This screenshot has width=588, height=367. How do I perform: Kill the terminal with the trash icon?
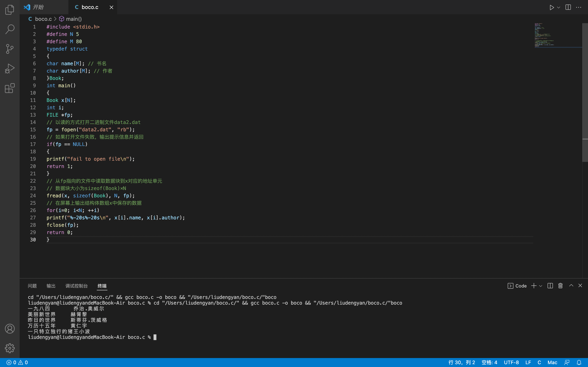coord(560,286)
